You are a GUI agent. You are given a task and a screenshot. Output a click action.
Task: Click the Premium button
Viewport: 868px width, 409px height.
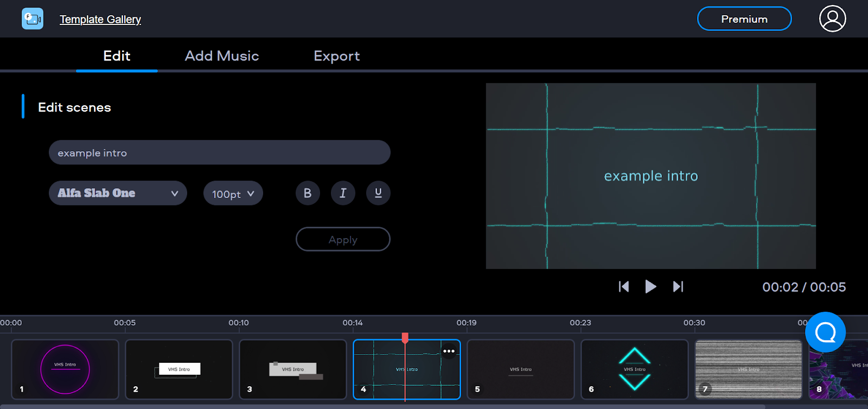(744, 19)
